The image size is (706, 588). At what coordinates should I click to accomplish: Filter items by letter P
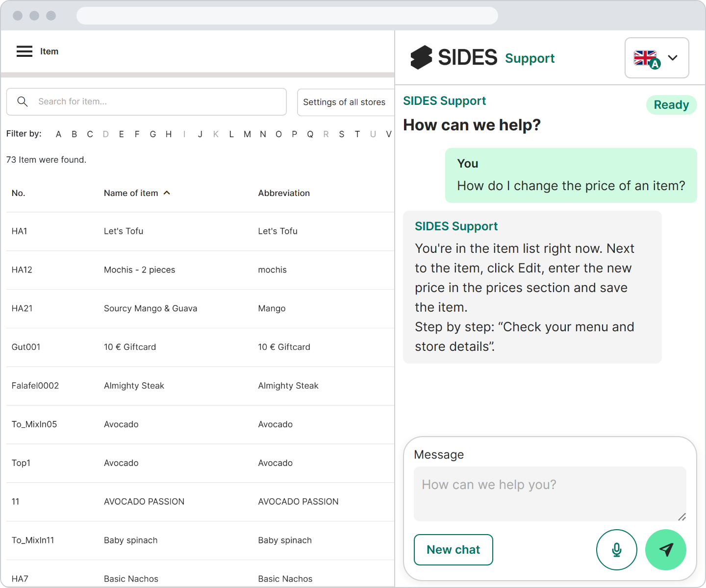pos(294,134)
